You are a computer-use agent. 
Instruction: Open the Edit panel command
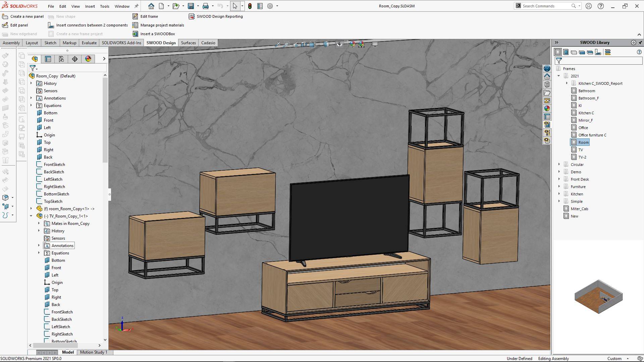tap(15, 25)
